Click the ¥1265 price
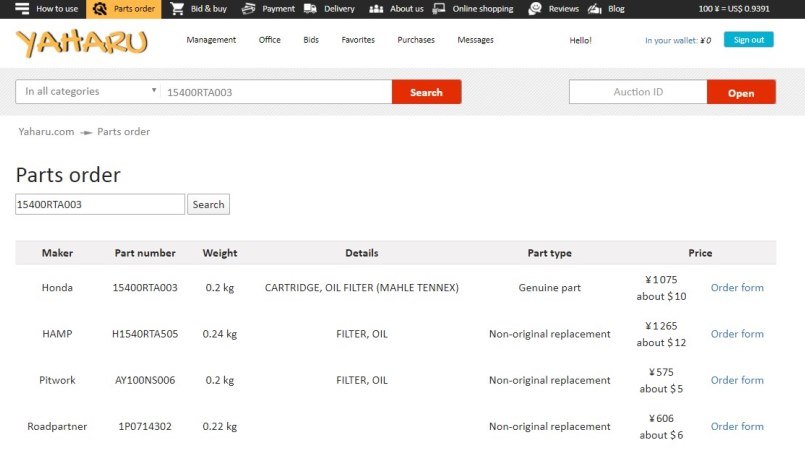The image size is (805, 461). pyautogui.click(x=661, y=326)
